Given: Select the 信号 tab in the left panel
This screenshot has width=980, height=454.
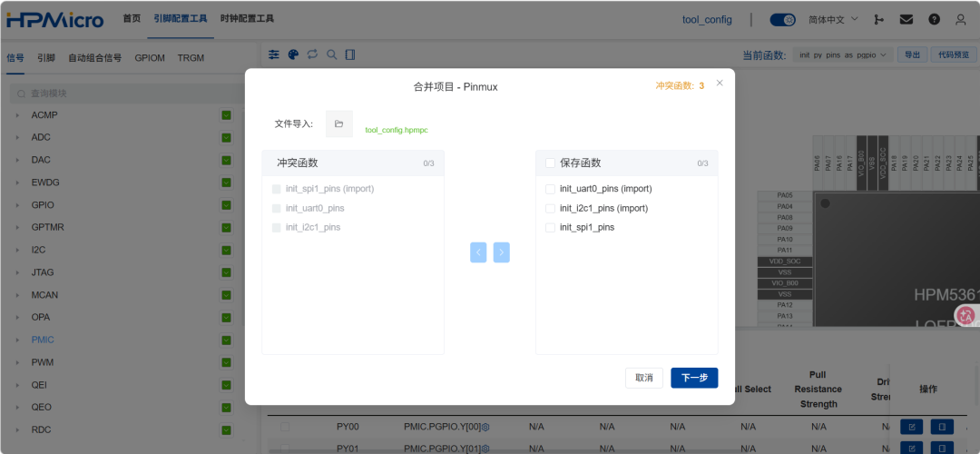Looking at the screenshot, I should 15,58.
